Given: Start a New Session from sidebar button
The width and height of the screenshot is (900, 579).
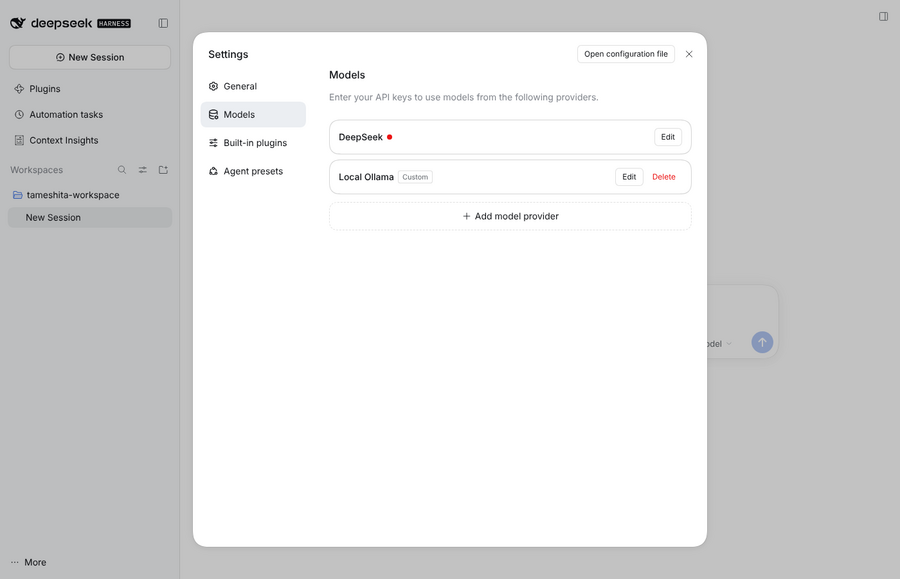Looking at the screenshot, I should coord(90,57).
